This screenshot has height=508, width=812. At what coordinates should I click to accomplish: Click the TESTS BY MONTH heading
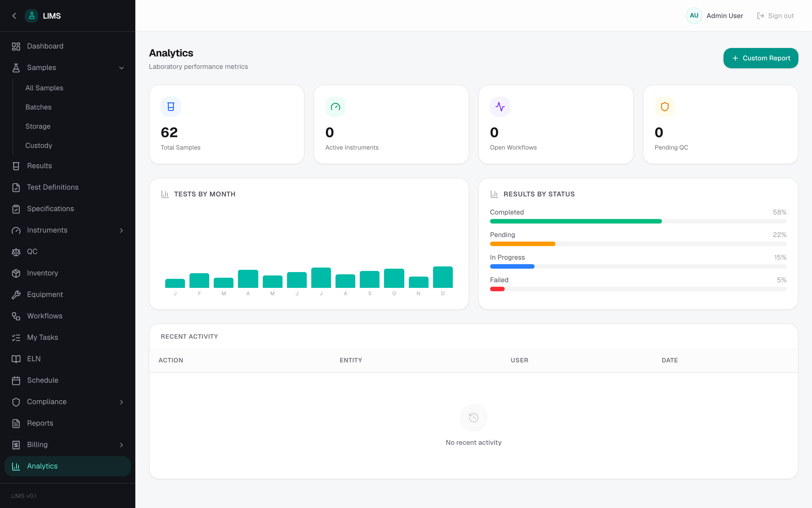205,194
